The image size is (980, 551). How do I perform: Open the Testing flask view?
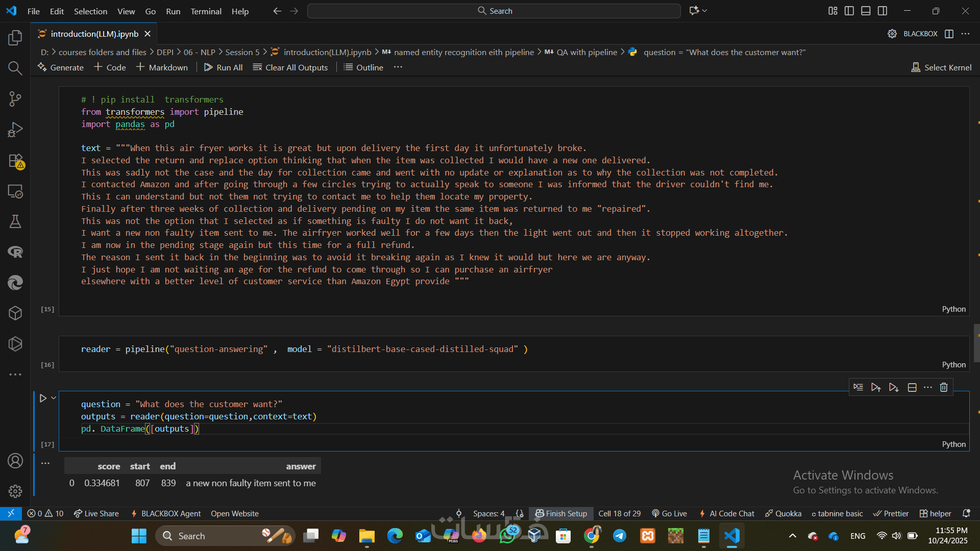pyautogui.click(x=15, y=221)
